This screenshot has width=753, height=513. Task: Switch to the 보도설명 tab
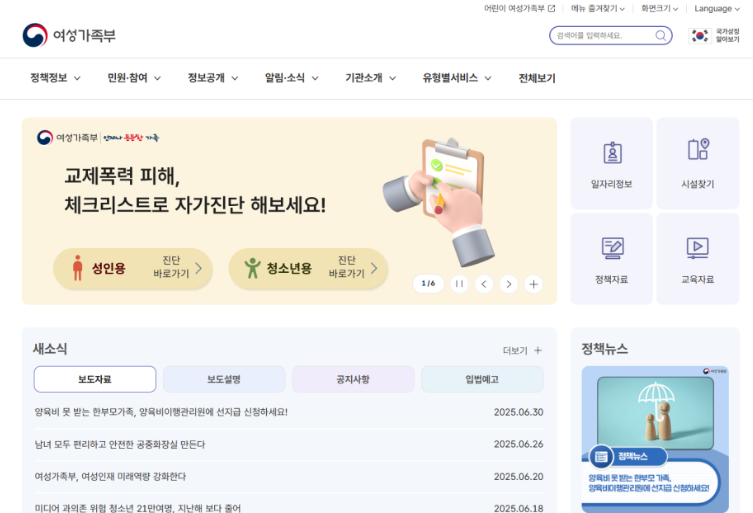click(224, 379)
